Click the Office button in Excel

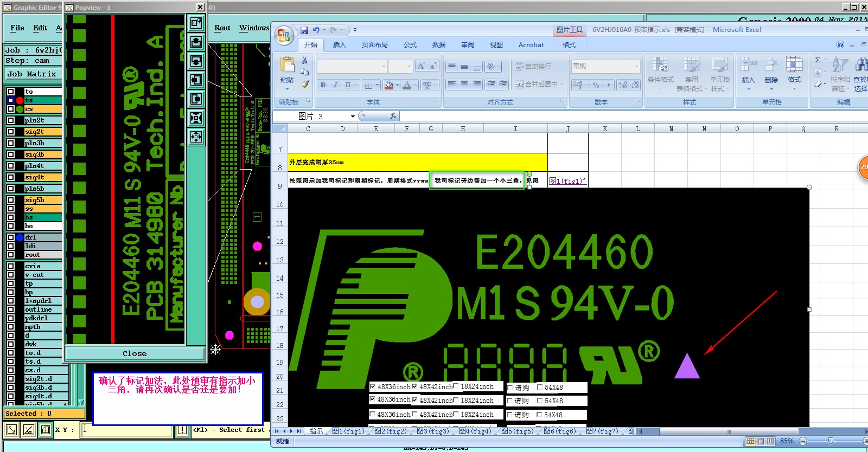pyautogui.click(x=284, y=36)
